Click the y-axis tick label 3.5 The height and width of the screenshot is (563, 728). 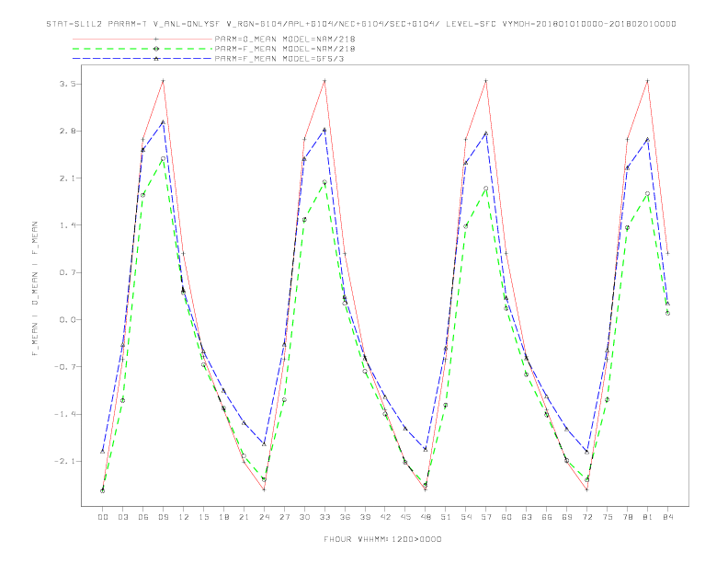[x=68, y=84]
